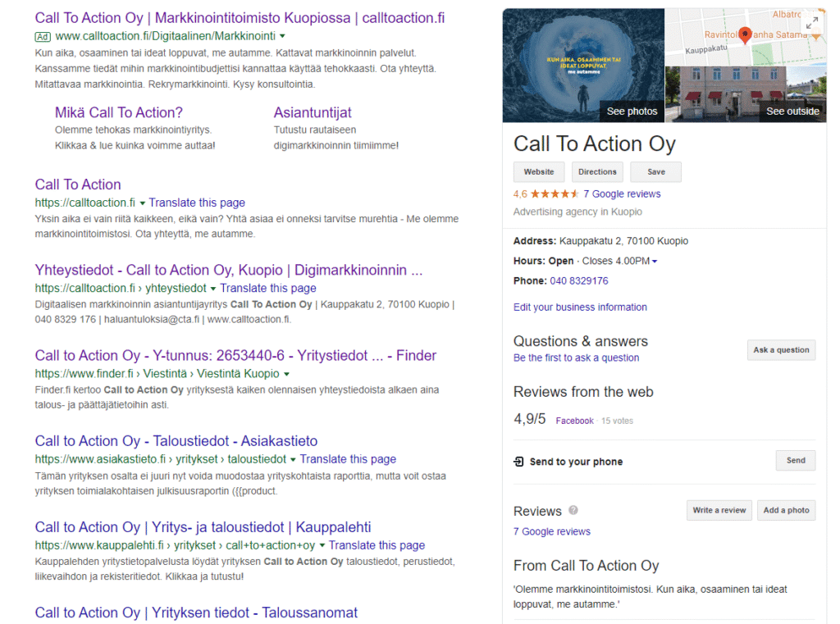Click the Call To Action Oy panel title
This screenshot has height=624, width=840.
pyautogui.click(x=594, y=143)
